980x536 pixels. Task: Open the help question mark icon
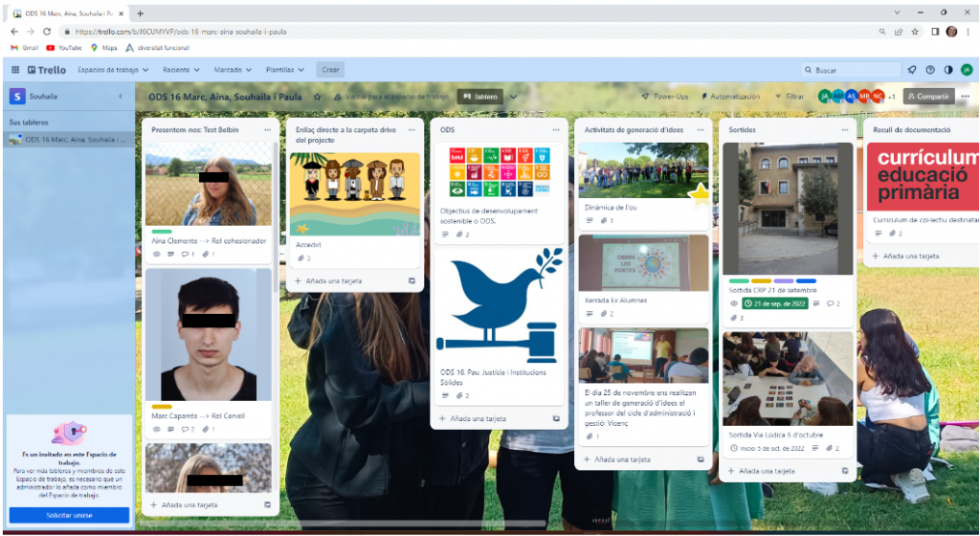pyautogui.click(x=930, y=70)
